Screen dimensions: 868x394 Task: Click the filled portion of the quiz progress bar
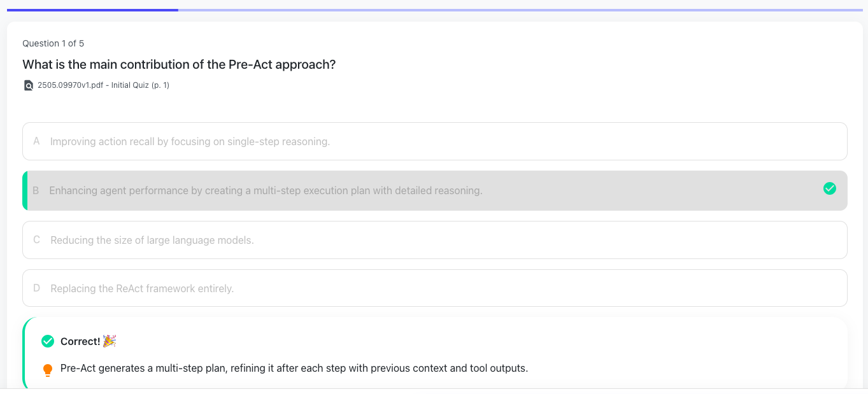(92, 10)
